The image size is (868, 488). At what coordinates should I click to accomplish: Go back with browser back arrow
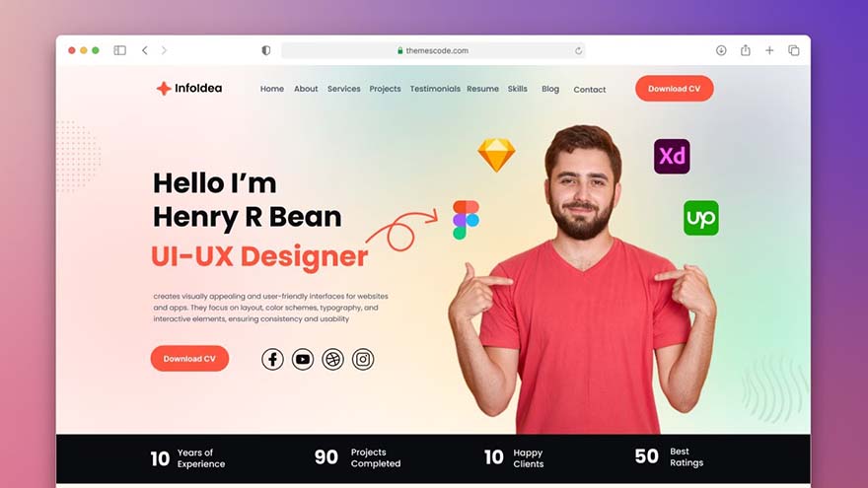(144, 50)
